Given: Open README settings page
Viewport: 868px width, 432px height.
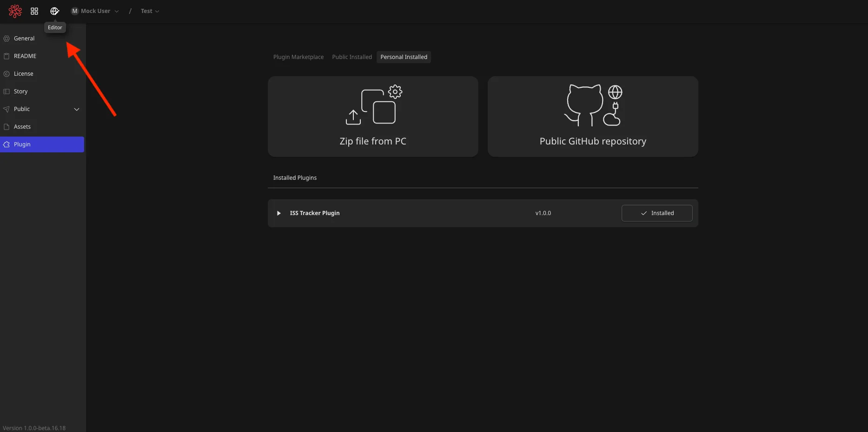Looking at the screenshot, I should point(42,56).
